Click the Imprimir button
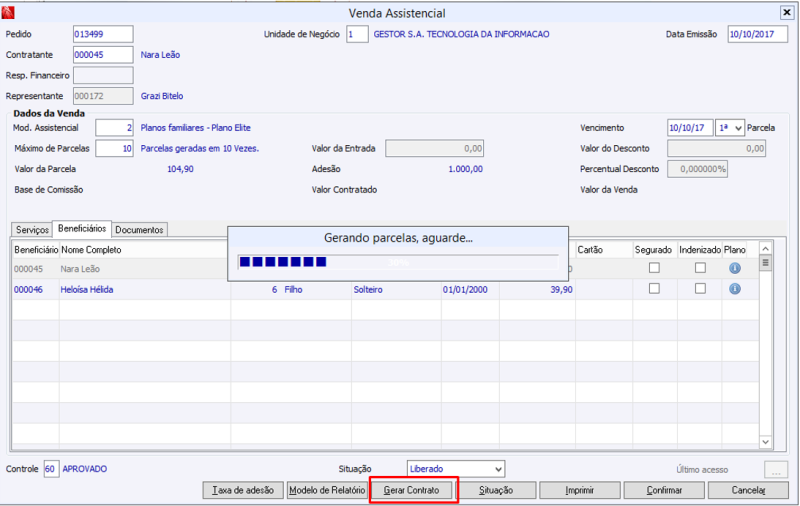The height and width of the screenshot is (506, 800). click(x=580, y=490)
